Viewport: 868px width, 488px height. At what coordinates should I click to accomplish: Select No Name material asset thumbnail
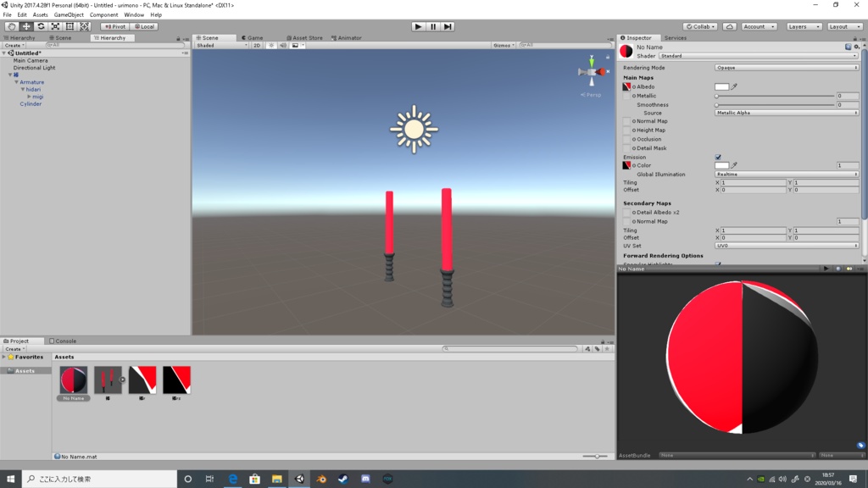tap(73, 380)
